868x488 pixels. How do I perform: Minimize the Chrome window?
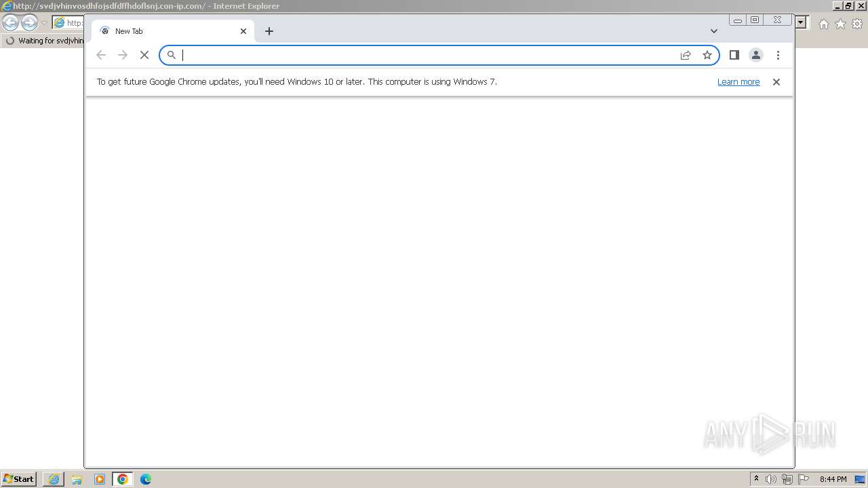point(737,20)
